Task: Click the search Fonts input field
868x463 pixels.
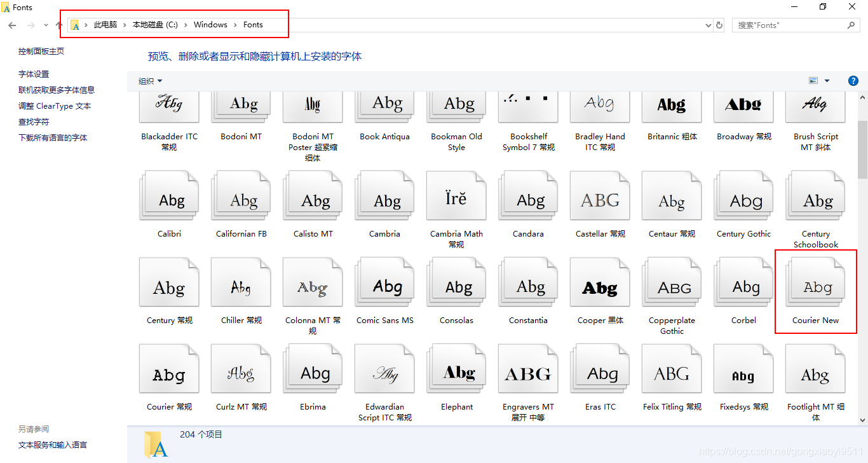Action: pos(789,25)
